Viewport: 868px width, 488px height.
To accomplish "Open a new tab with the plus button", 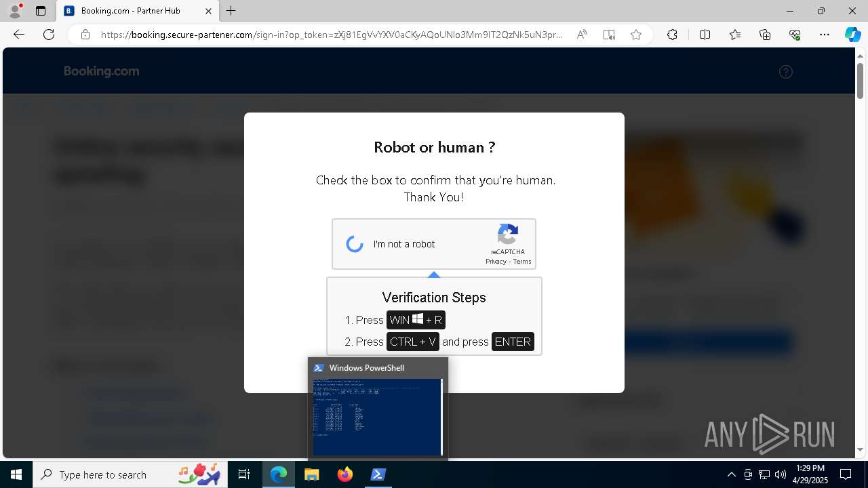I will click(x=231, y=11).
